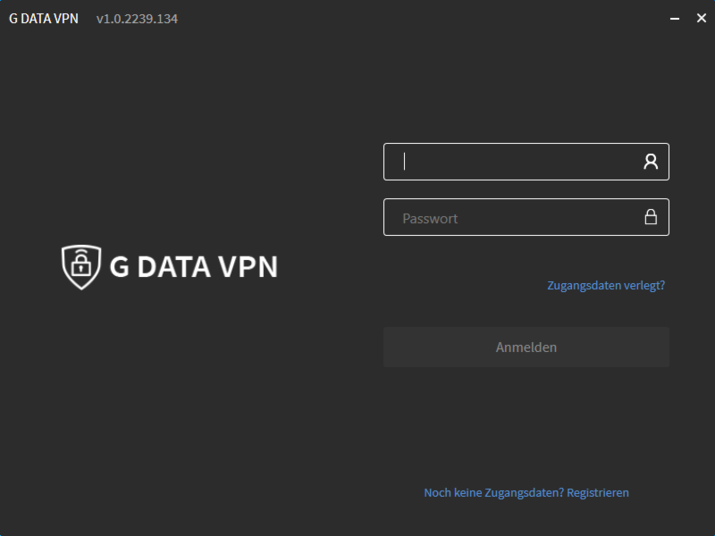
Task: Click the version number v1.0.2239.134
Action: point(137,19)
